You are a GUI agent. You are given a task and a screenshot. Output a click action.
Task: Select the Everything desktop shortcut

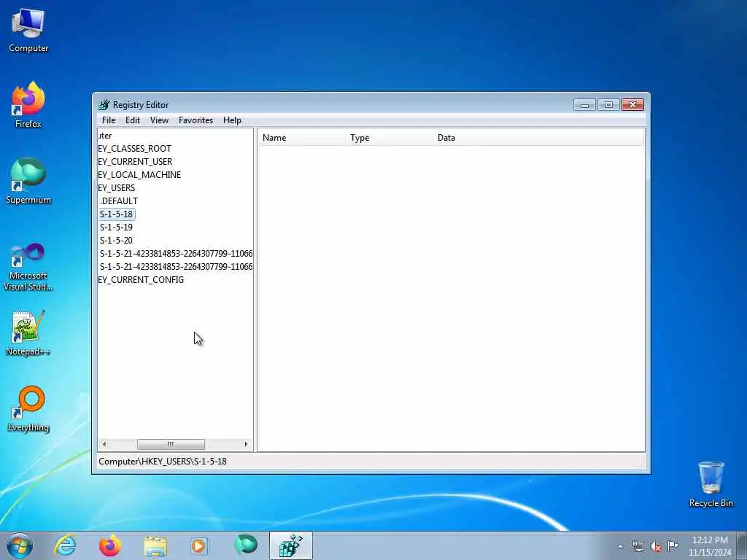coord(28,409)
